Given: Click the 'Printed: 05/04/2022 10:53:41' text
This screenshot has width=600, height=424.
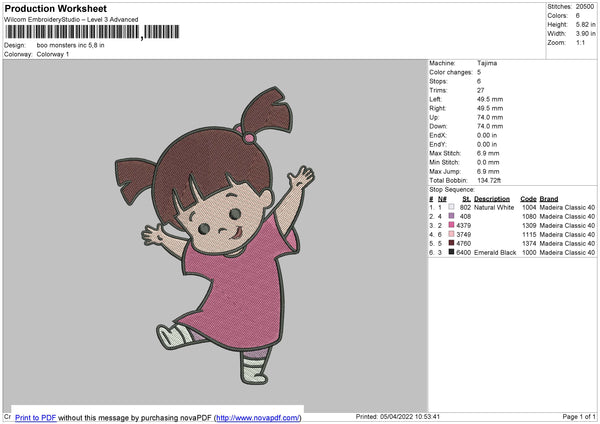Looking at the screenshot, I should pos(398,416).
